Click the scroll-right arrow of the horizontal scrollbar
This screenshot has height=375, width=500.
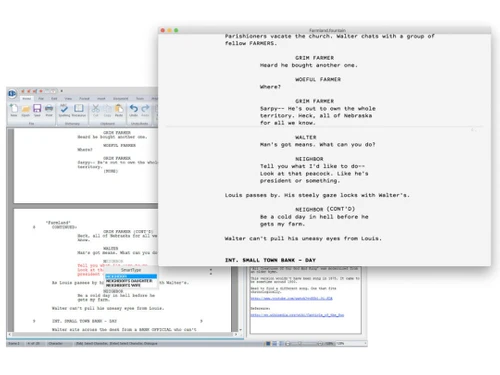(x=236, y=334)
